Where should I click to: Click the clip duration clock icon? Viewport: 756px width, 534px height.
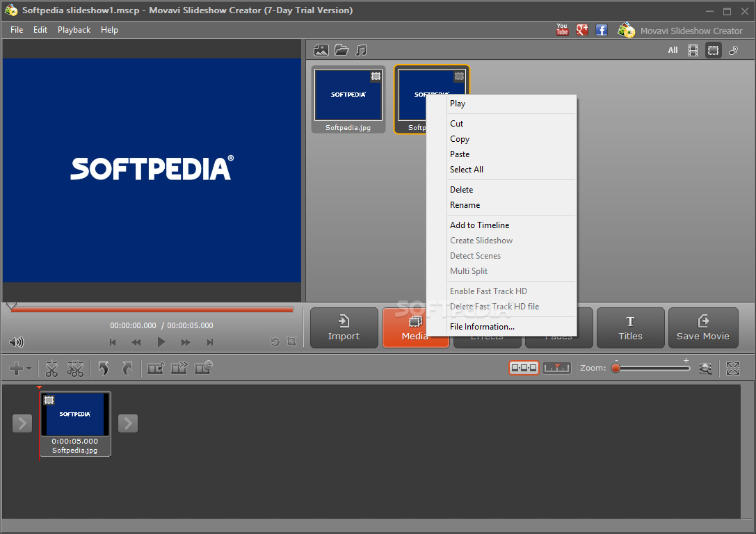click(x=203, y=368)
